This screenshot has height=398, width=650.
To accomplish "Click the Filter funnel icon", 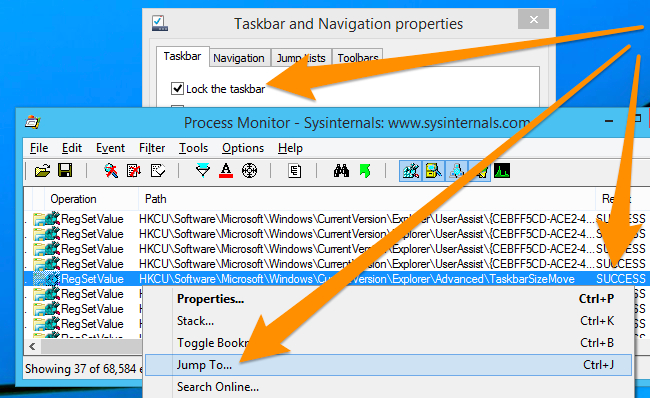I will pyautogui.click(x=203, y=170).
